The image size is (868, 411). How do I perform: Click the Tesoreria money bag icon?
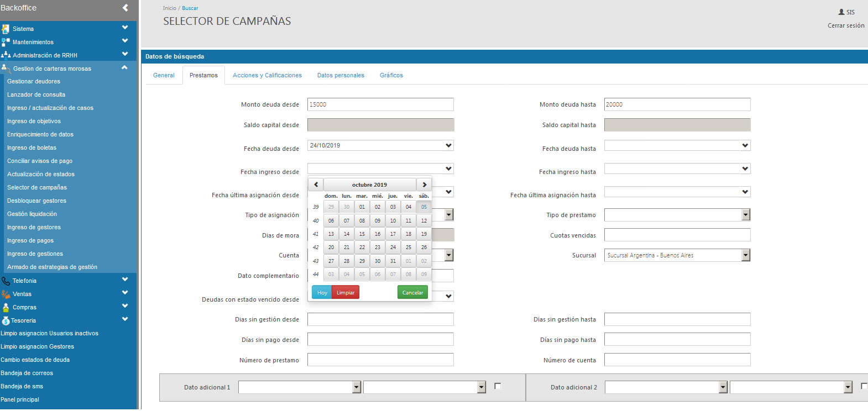[6, 320]
